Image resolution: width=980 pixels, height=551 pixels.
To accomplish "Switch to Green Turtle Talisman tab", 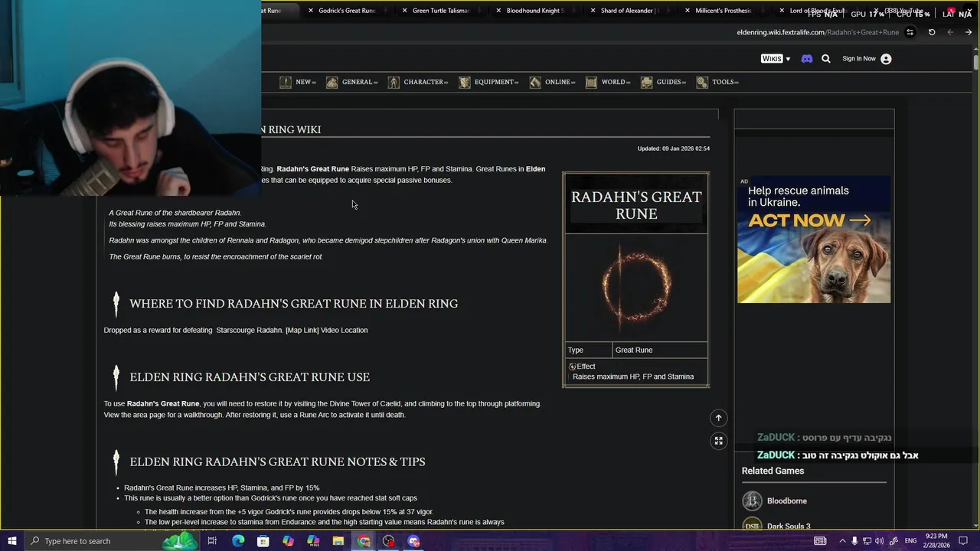I will coord(441,11).
